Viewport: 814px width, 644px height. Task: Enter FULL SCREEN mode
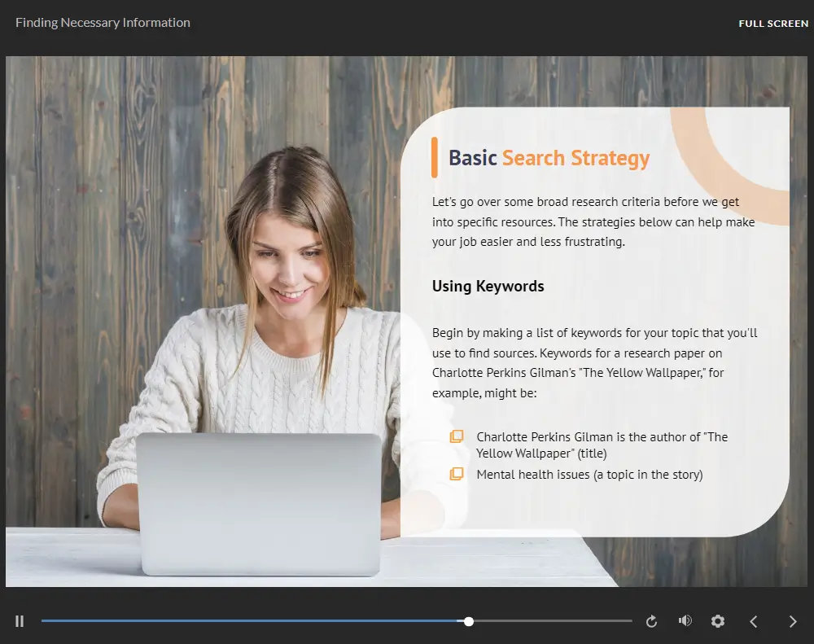[772, 24]
